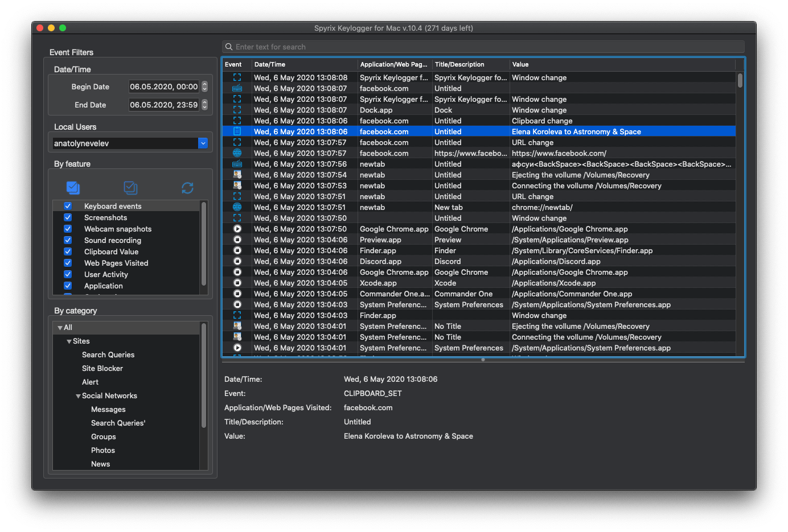The height and width of the screenshot is (532, 788).
Task: Click the event icon on the 13:07:51 URL change row
Action: pos(237,196)
